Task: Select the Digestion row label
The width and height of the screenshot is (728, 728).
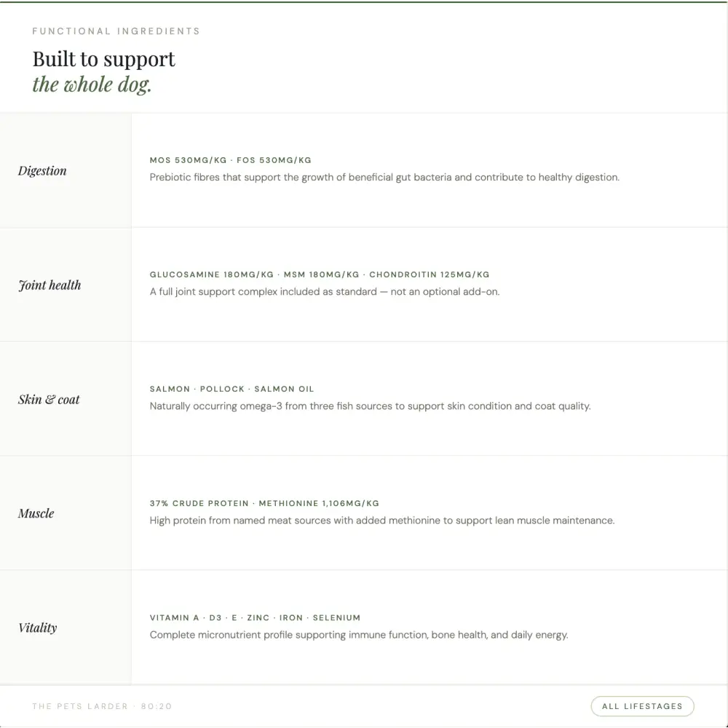Action: 42,171
